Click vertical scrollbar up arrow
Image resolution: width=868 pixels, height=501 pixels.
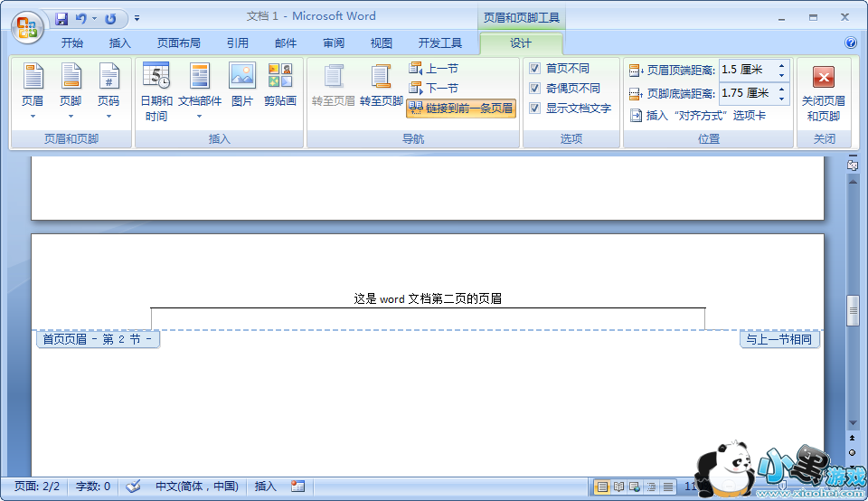[x=853, y=182]
